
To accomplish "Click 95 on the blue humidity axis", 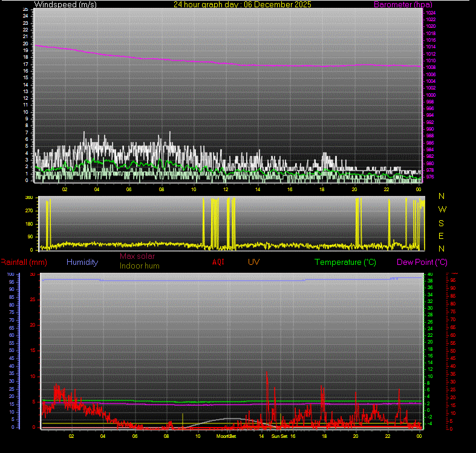I will [11, 282].
